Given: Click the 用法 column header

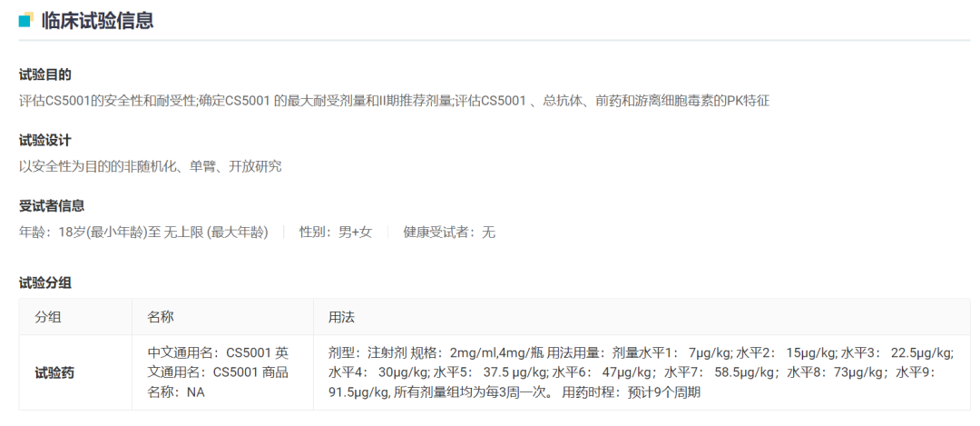Looking at the screenshot, I should (341, 317).
